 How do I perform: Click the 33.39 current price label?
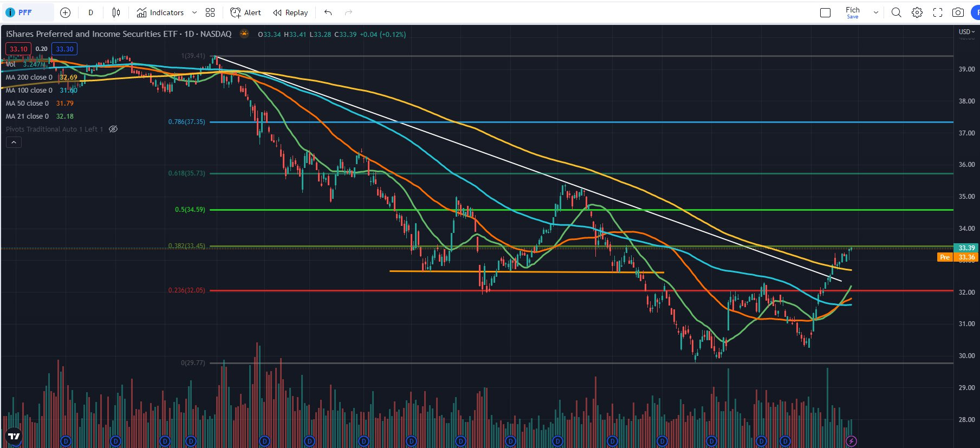click(x=966, y=248)
